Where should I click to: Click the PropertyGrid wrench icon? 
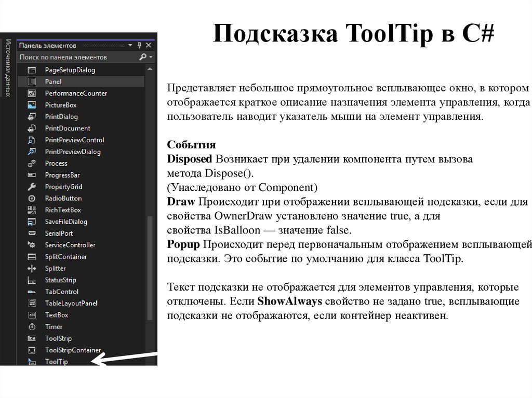[x=32, y=187]
